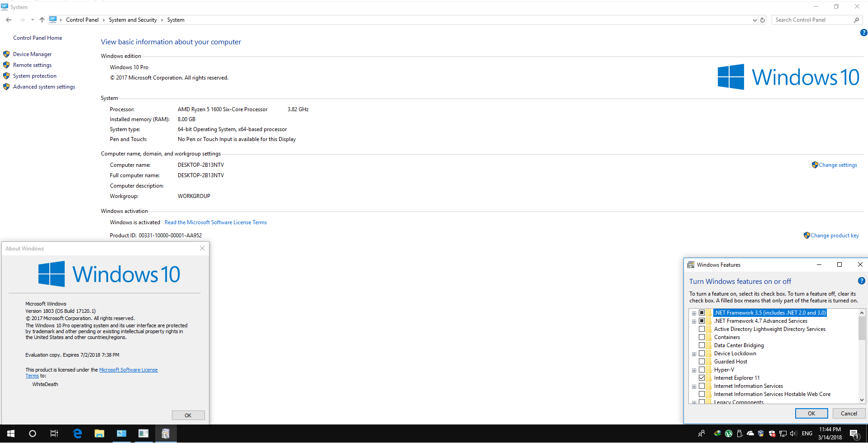Image resolution: width=868 pixels, height=443 pixels.
Task: Open network status tray icon
Action: tap(783, 434)
